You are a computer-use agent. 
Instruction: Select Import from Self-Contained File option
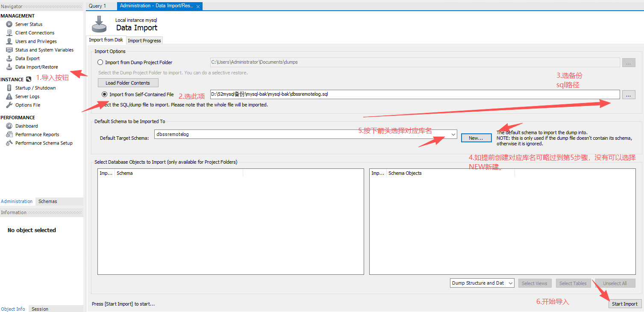[104, 94]
